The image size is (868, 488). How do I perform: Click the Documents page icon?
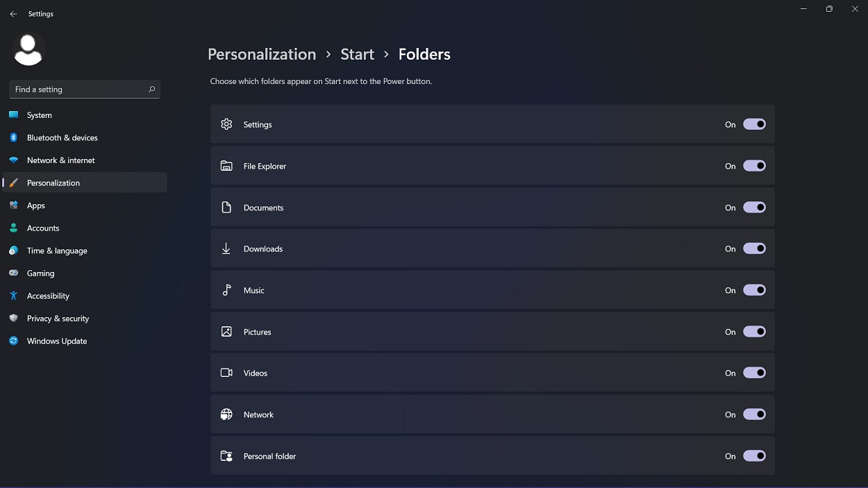click(226, 207)
